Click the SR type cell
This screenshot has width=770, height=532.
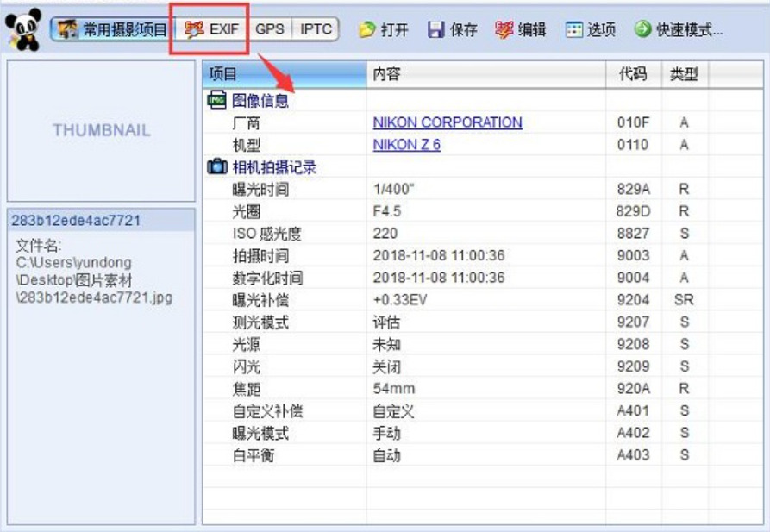click(x=684, y=300)
